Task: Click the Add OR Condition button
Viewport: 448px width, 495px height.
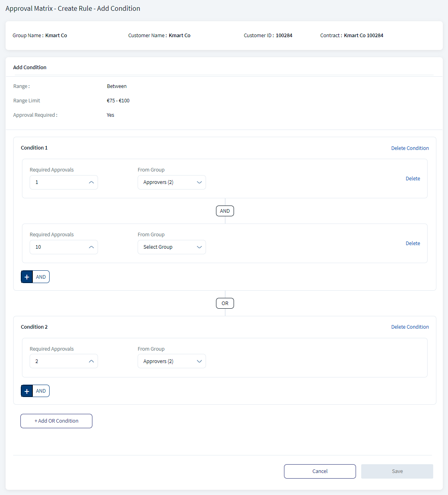Action: click(x=56, y=421)
